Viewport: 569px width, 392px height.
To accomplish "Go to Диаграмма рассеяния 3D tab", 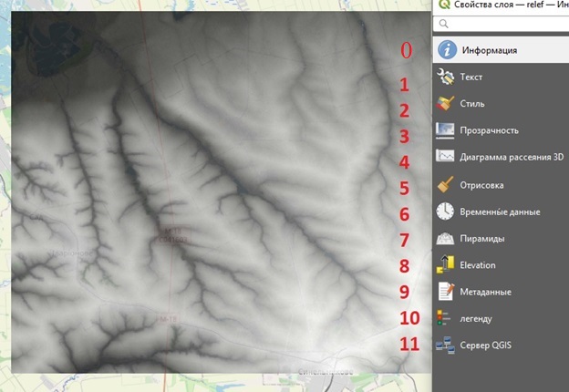I will tap(501, 157).
